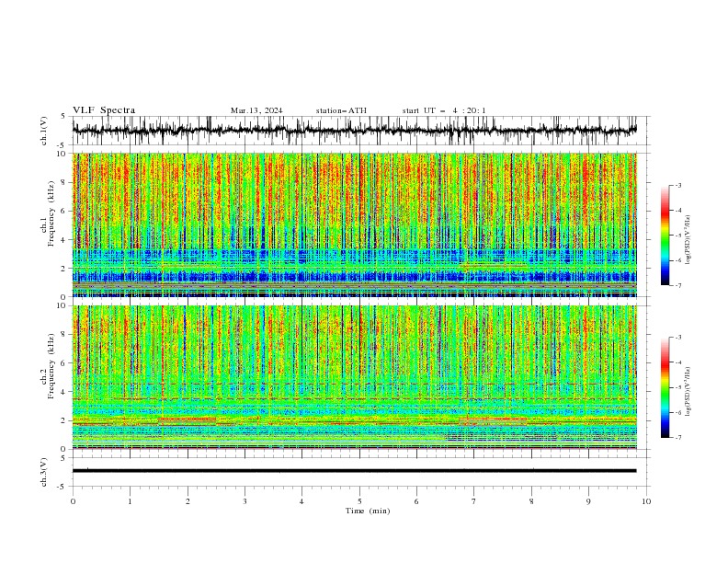Click the 'VLF Spectra' title text
This screenshot has height=563, width=728.
[x=104, y=110]
